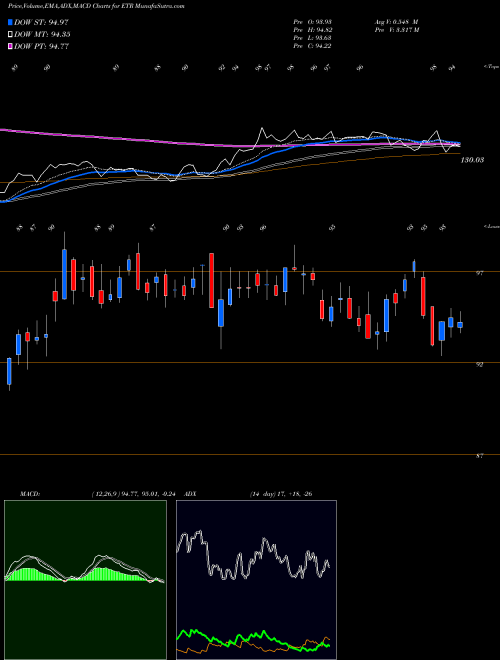
Task: Click the 'ADX' panel heading
Action: [x=191, y=494]
